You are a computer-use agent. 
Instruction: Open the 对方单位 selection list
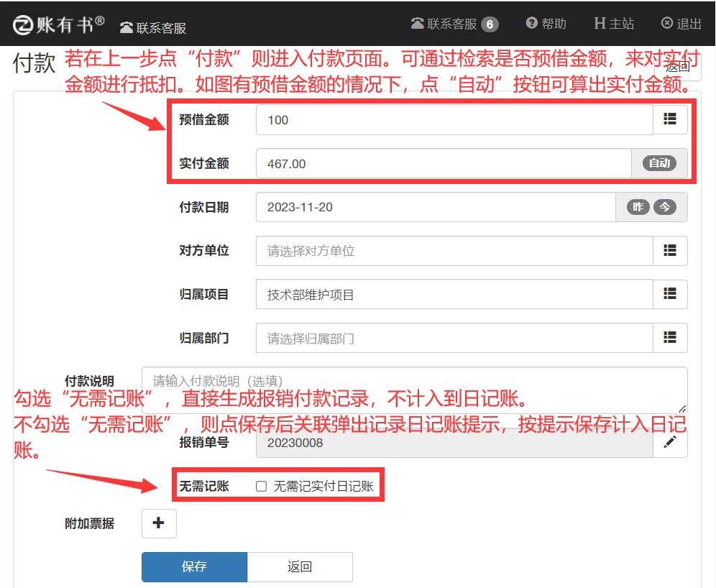pos(670,251)
